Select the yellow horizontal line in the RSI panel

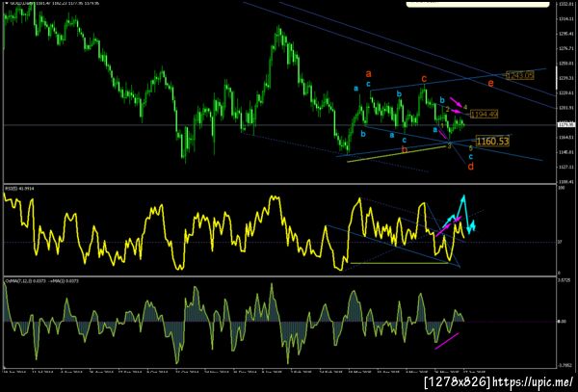(x=399, y=263)
